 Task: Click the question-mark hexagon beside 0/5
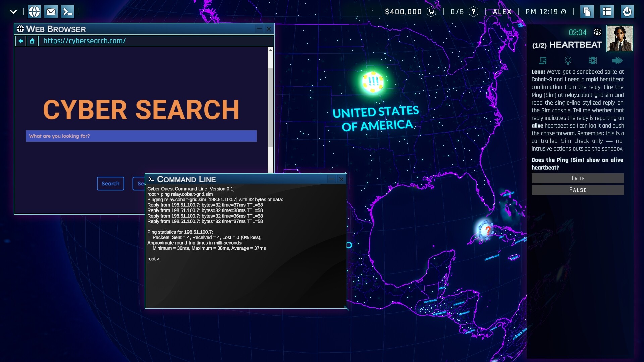(x=474, y=11)
